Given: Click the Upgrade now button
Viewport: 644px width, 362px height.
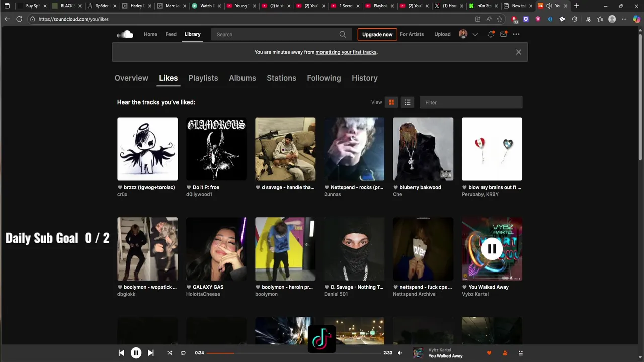Looking at the screenshot, I should click(x=377, y=34).
